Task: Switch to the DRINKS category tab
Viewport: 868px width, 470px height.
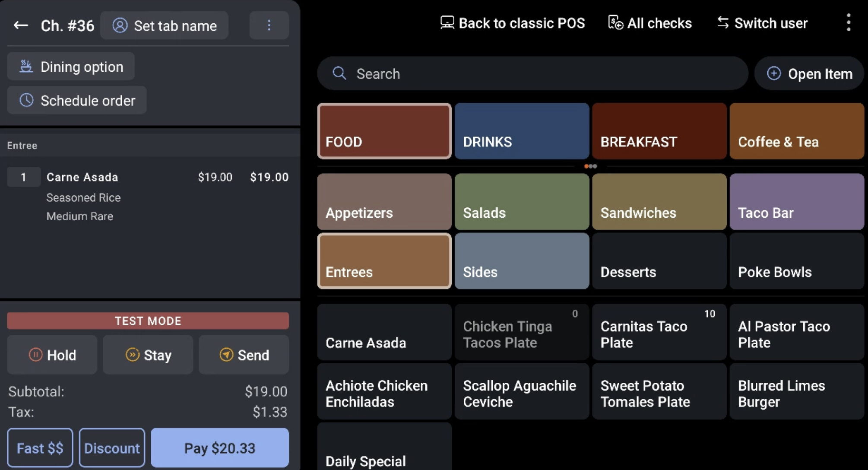Action: point(522,131)
